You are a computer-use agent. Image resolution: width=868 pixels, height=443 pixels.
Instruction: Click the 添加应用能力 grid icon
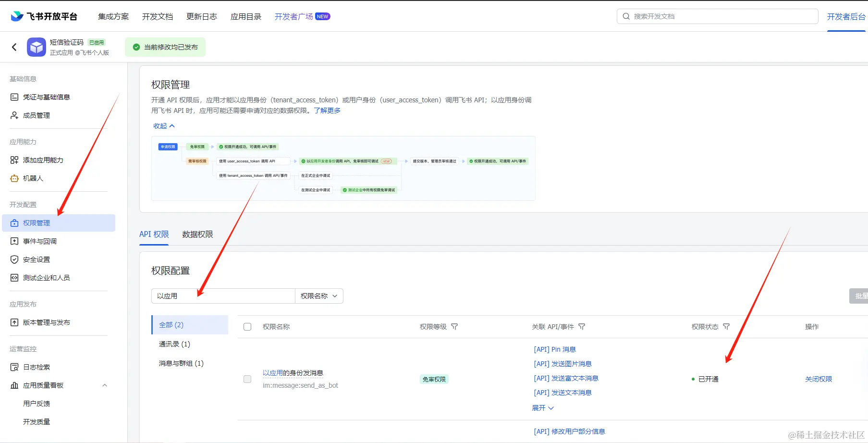[x=14, y=160]
